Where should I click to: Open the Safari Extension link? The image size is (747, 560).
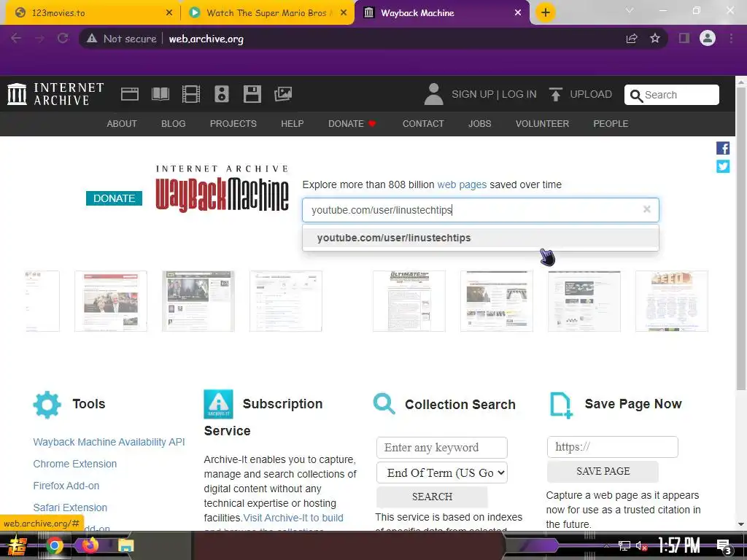click(70, 507)
